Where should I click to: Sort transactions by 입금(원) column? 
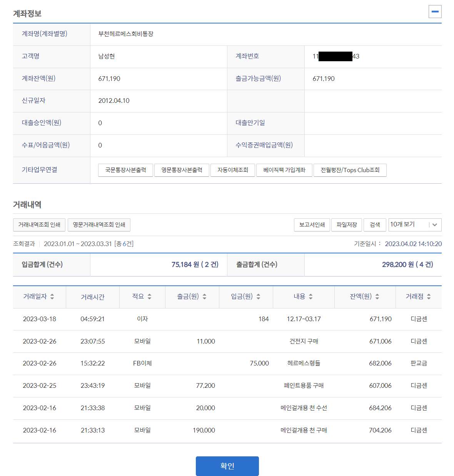click(258, 297)
